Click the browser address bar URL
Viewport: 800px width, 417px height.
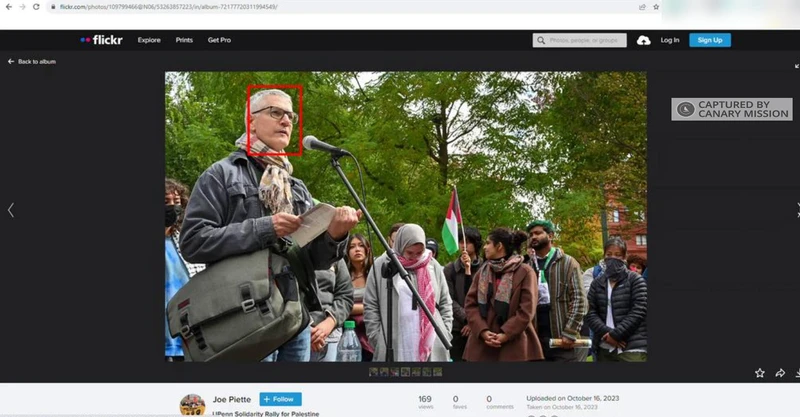(x=168, y=7)
